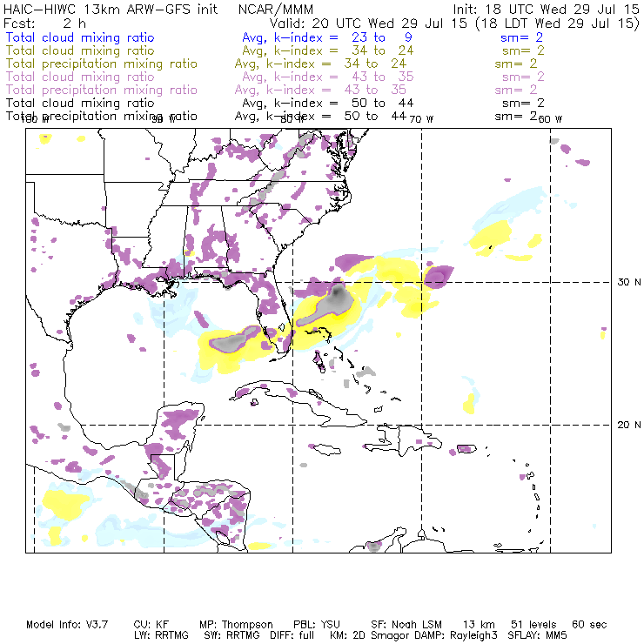This screenshot has width=644, height=644.
Task: Click the SW: RRTMG label
Action: (x=232, y=635)
